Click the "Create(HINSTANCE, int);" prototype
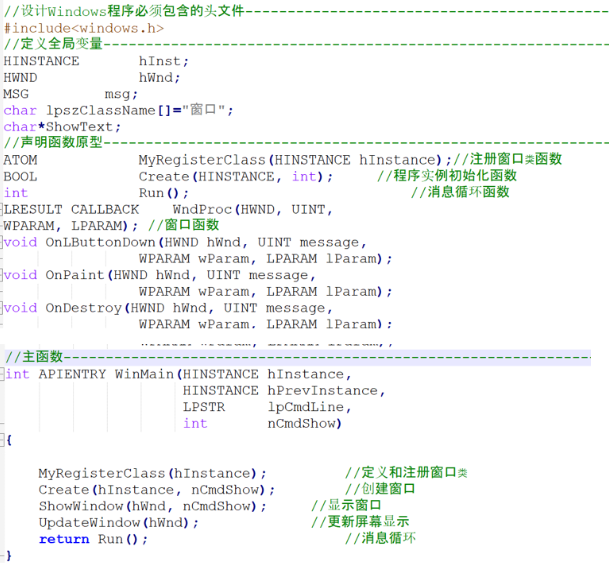Image resolution: width=609 pixels, height=566 pixels. coord(236,177)
